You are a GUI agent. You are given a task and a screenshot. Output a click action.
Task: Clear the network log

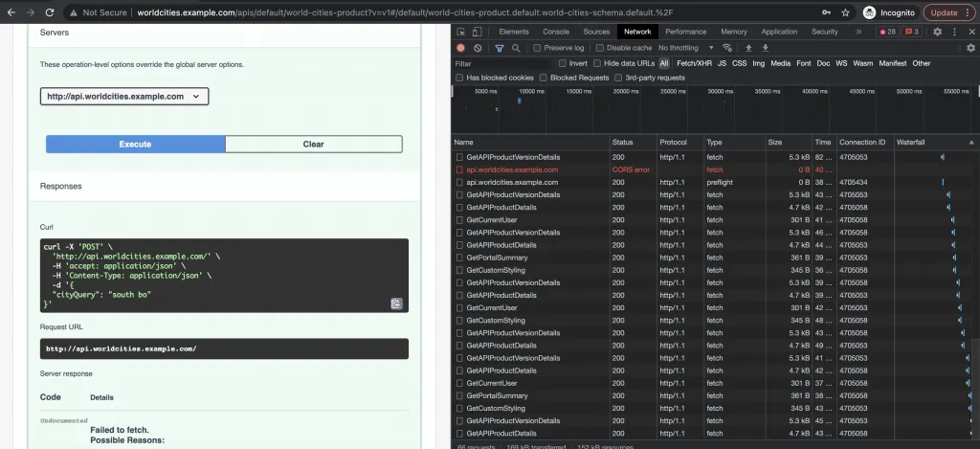(478, 48)
